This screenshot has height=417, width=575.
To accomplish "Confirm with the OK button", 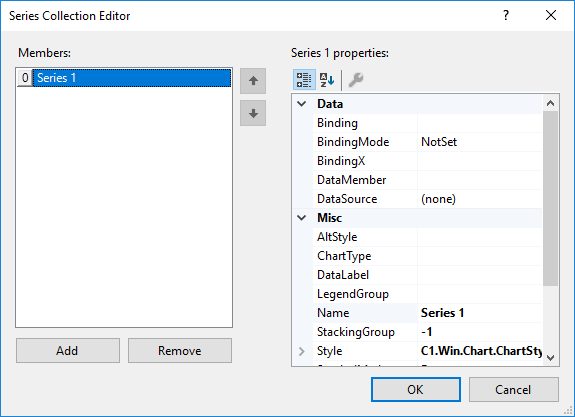I will (416, 389).
